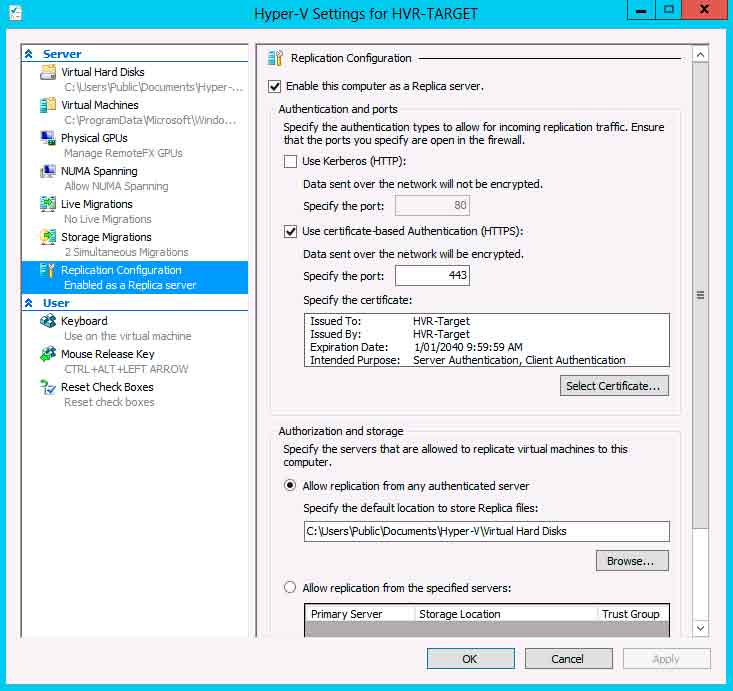The width and height of the screenshot is (733, 691).
Task: Click the Virtual Hard Disks icon
Action: (x=48, y=72)
